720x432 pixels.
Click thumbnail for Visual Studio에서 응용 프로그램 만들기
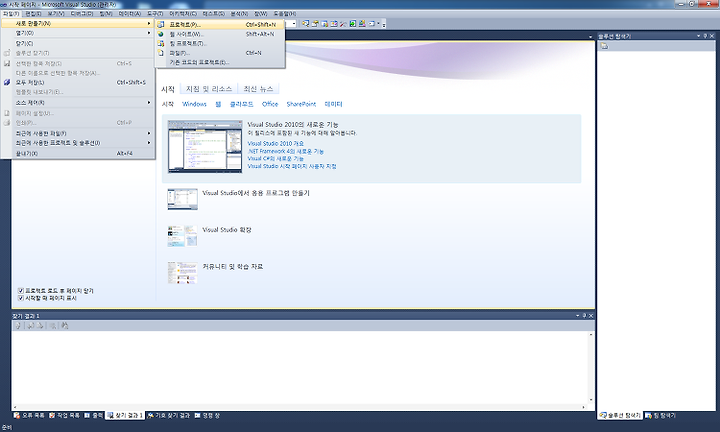pyautogui.click(x=182, y=199)
